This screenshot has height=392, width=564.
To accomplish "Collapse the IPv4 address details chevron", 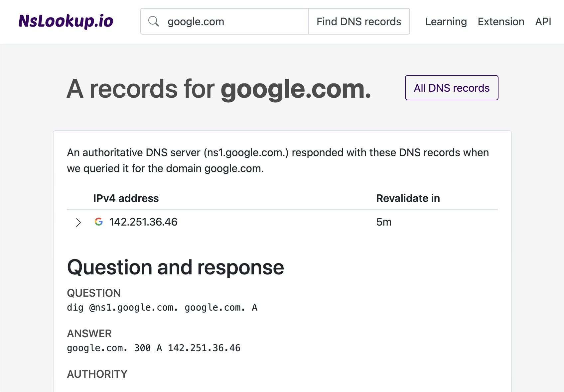I will click(78, 222).
